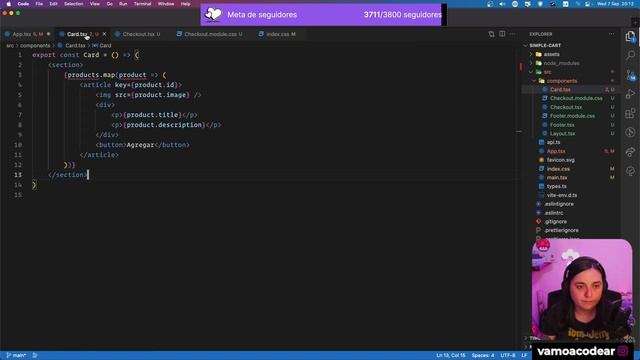
Task: Open the Source Control view icon
Action: point(630,75)
